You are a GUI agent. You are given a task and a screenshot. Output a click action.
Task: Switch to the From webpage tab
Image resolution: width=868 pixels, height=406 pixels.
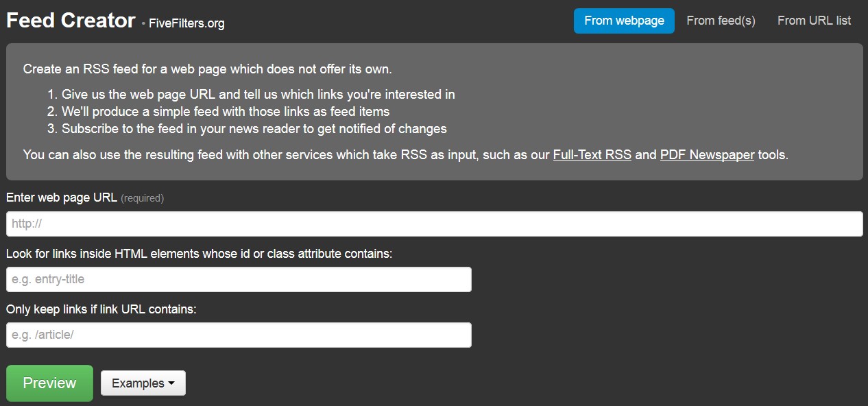tap(624, 21)
